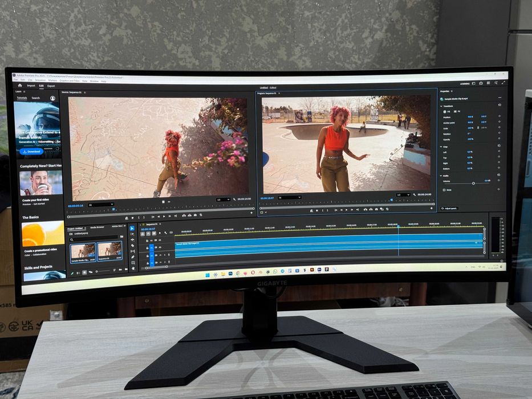
Task: Select the Rectangle tool
Action: point(133,263)
